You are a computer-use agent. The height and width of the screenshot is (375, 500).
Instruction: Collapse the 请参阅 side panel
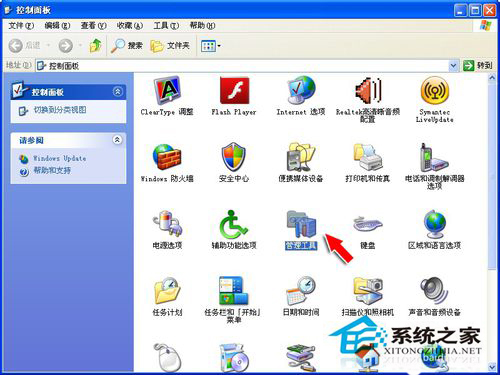117,140
